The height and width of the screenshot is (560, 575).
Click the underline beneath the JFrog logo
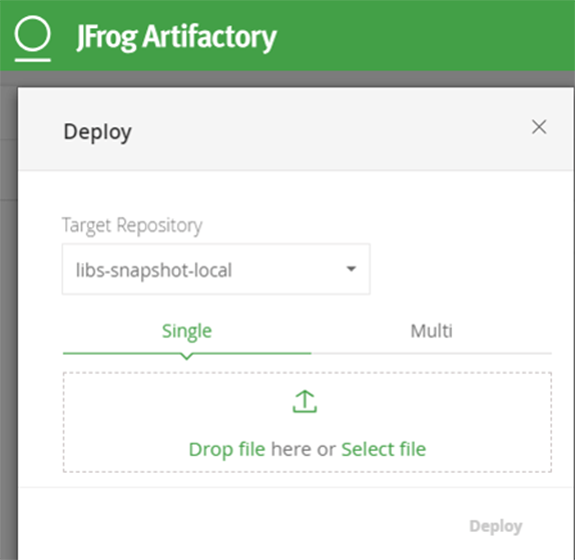click(33, 60)
